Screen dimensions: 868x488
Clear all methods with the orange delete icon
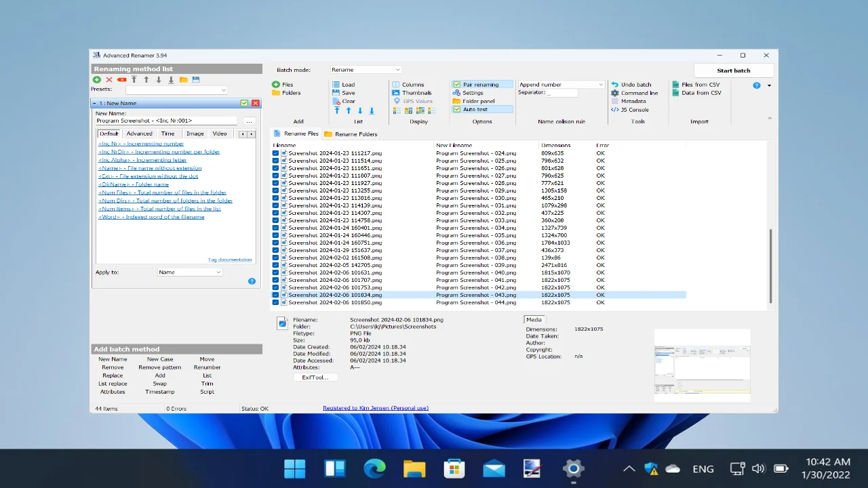pyautogui.click(x=121, y=80)
